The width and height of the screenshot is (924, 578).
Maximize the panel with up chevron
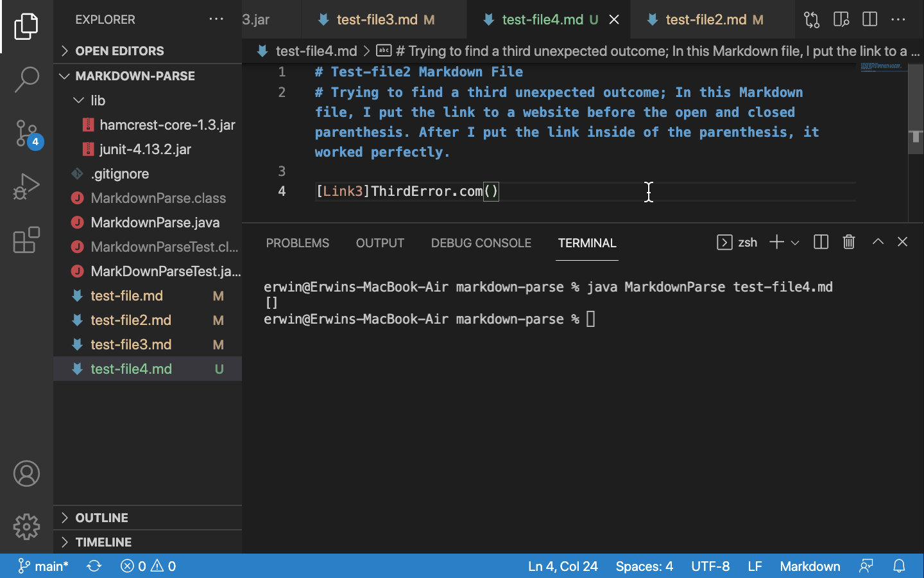click(x=878, y=242)
